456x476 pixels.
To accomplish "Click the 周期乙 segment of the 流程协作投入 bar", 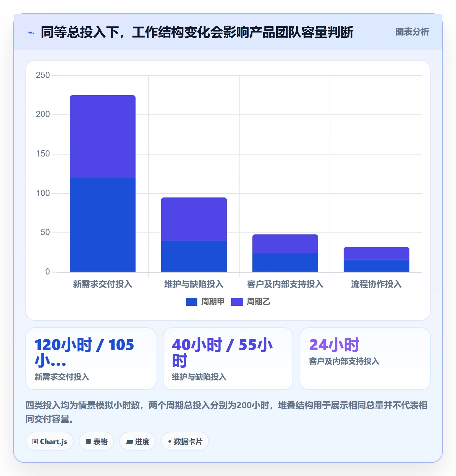I will point(376,253).
